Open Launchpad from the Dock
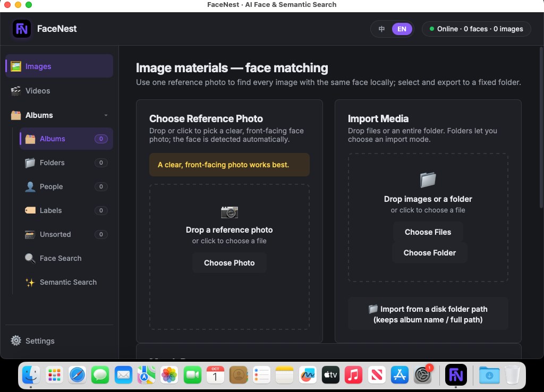 point(54,375)
